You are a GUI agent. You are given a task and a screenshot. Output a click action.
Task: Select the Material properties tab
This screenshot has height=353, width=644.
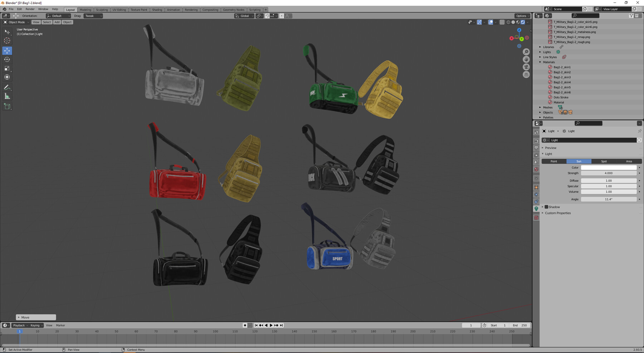pos(536,217)
